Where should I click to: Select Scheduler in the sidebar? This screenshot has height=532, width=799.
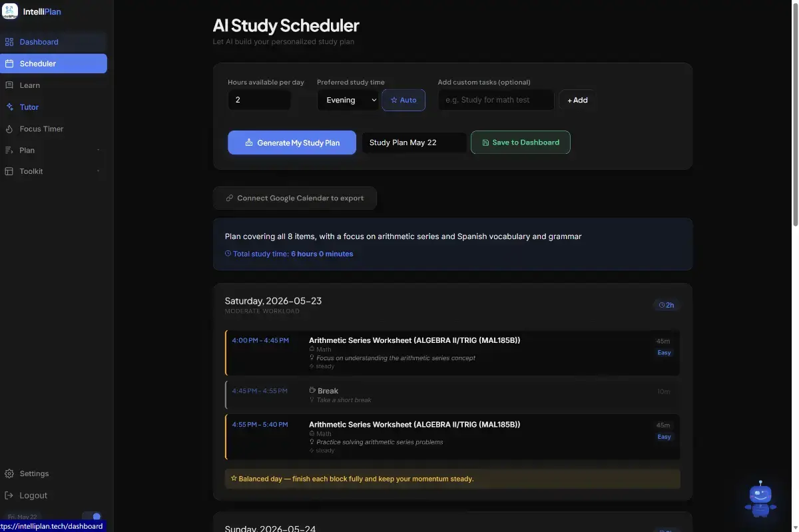(53, 64)
